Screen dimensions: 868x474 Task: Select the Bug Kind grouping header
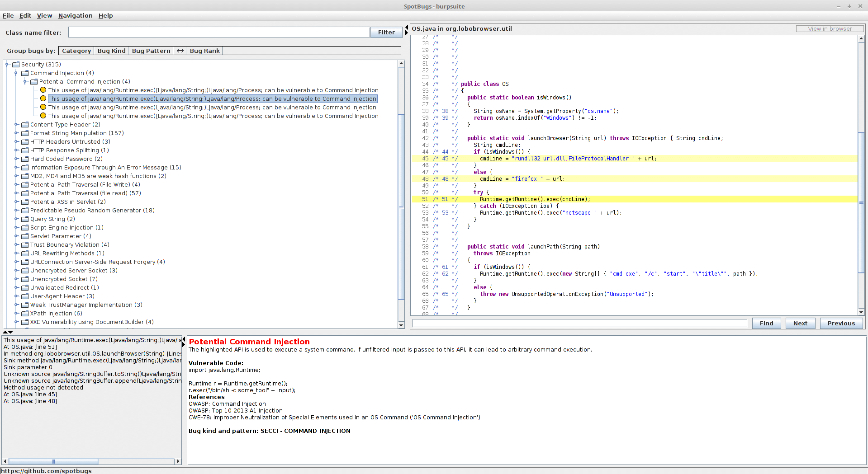[x=112, y=51]
